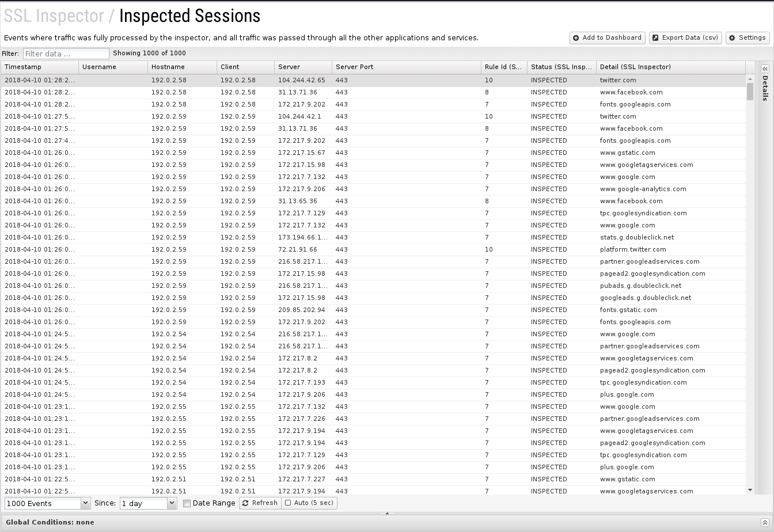This screenshot has height=532, width=774.
Task: Open the Settings button
Action: click(748, 37)
